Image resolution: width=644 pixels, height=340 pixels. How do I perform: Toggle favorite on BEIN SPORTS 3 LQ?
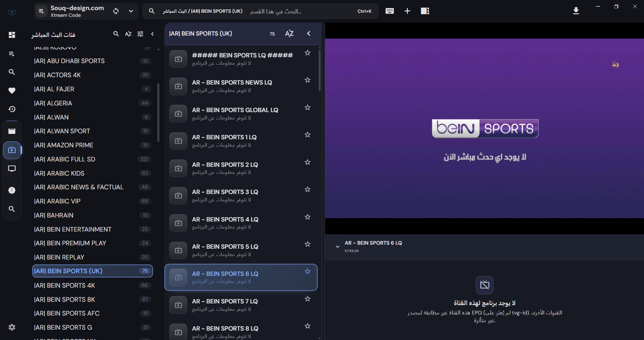(x=308, y=189)
